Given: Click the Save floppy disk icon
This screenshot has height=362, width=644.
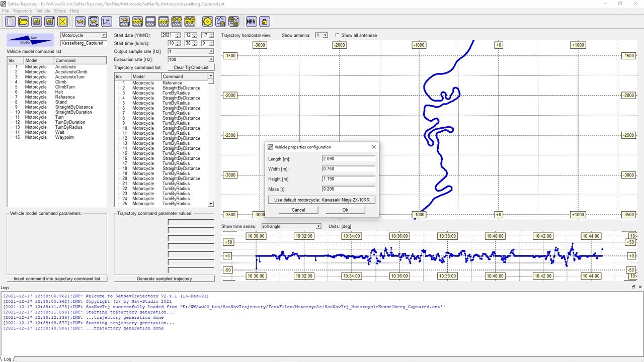Looking at the screenshot, I should [x=36, y=22].
